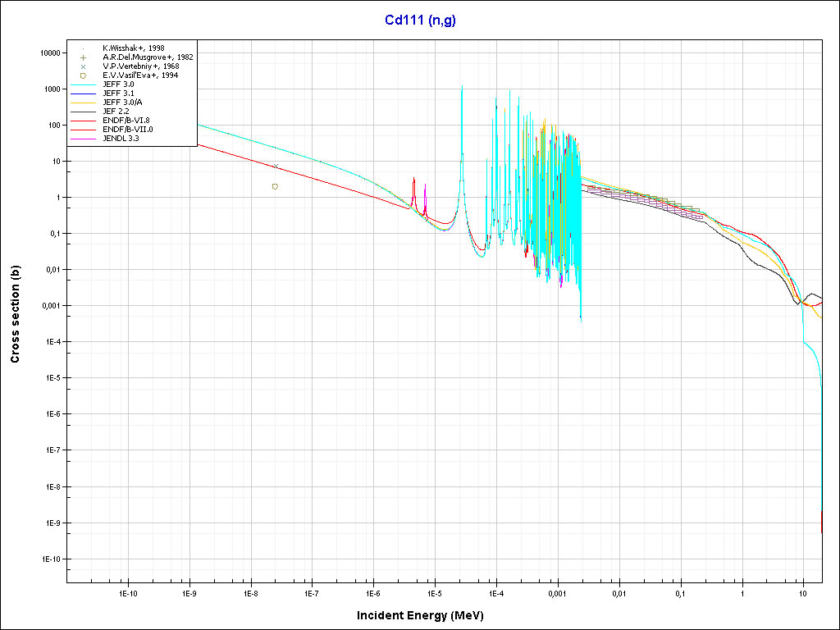This screenshot has width=840, height=630.
Task: Click the Cd111 (n,g) chart title
Action: click(x=420, y=21)
